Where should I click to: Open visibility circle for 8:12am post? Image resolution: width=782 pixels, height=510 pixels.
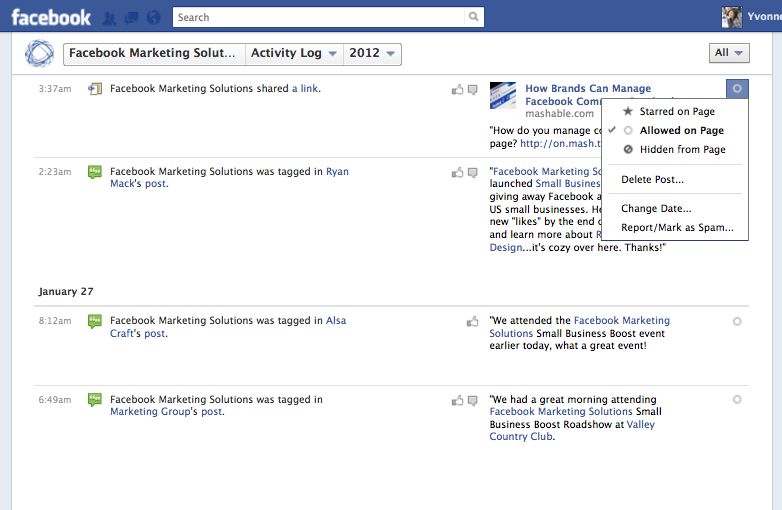click(737, 322)
